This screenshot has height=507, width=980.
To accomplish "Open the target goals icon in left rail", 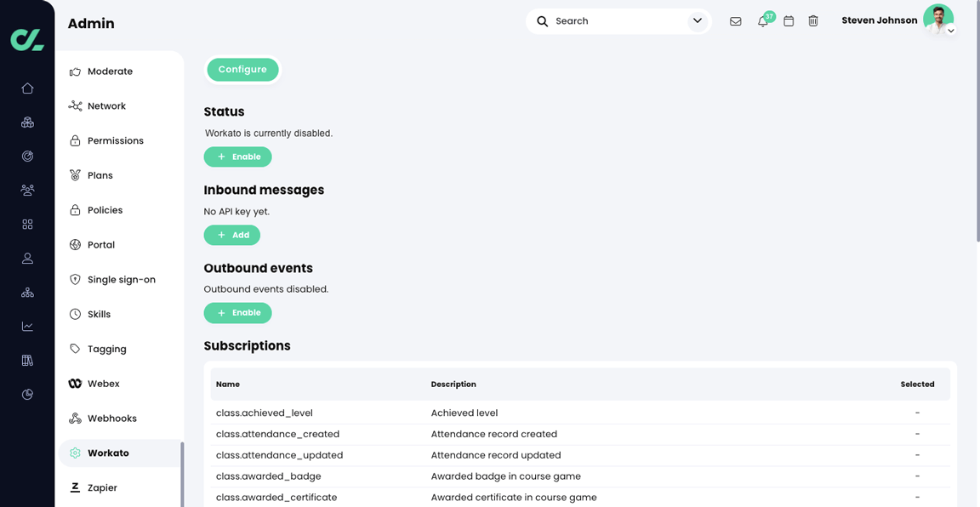I will 27,157.
